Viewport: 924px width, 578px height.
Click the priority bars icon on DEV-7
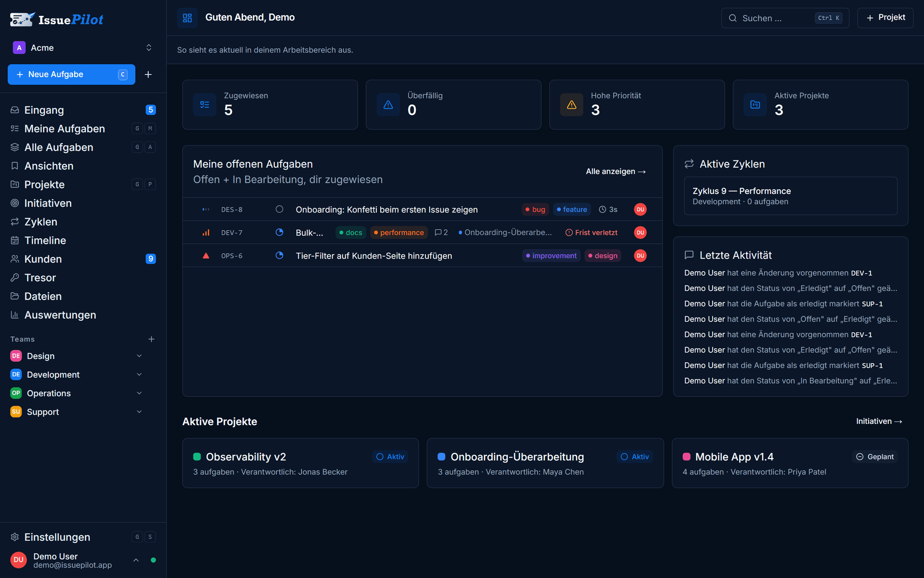click(206, 233)
